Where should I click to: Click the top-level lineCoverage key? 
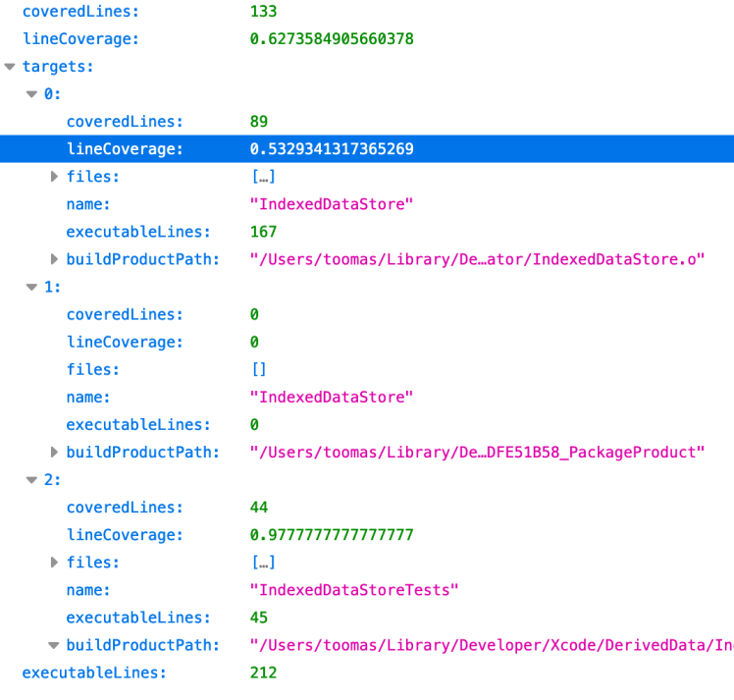tap(80, 39)
